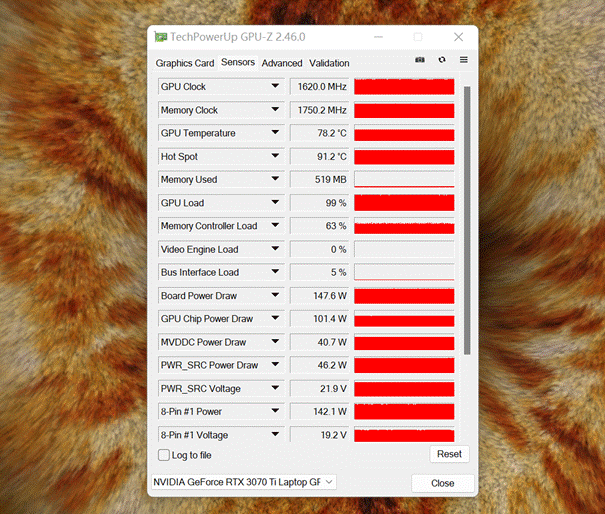Expand the Memory Used sensor dropdown
The height and width of the screenshot is (514, 605).
click(x=275, y=180)
